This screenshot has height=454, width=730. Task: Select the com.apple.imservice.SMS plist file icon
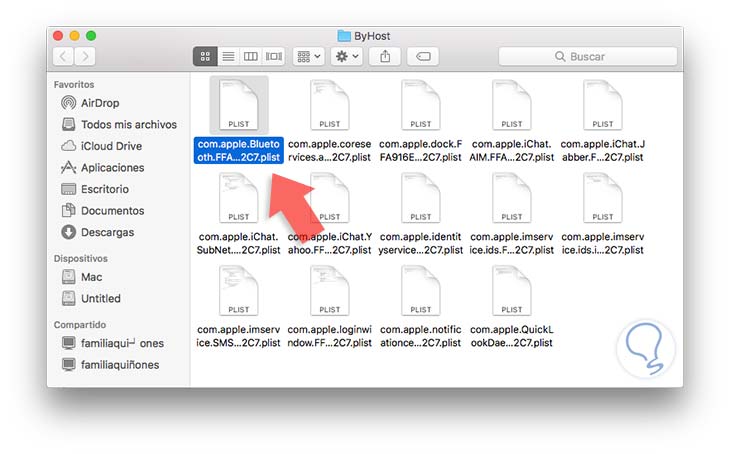238,290
